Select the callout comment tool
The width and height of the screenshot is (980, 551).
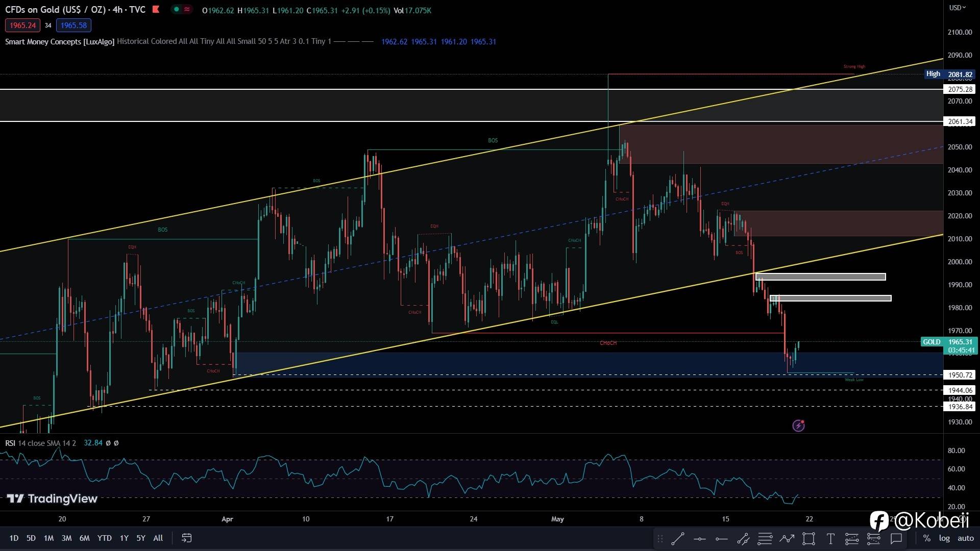point(896,538)
